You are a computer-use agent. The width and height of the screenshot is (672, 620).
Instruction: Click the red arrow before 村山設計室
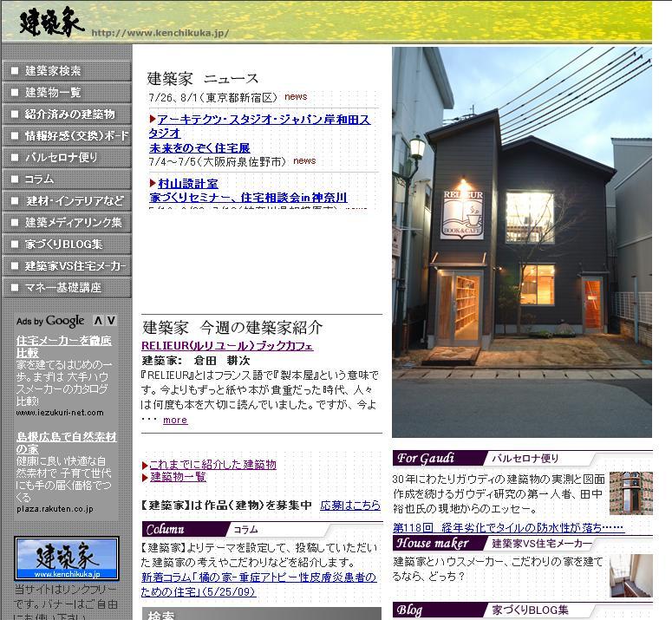153,183
